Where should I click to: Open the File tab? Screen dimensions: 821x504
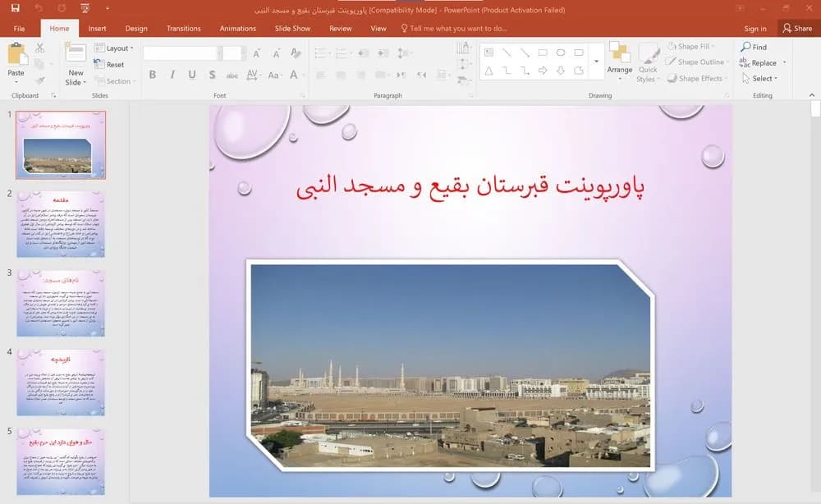click(x=20, y=29)
